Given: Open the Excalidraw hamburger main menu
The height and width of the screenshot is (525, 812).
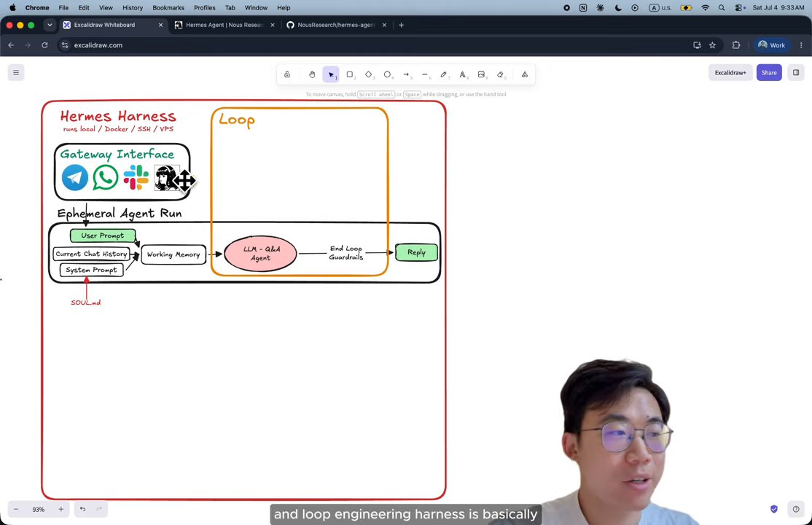Looking at the screenshot, I should 16,73.
